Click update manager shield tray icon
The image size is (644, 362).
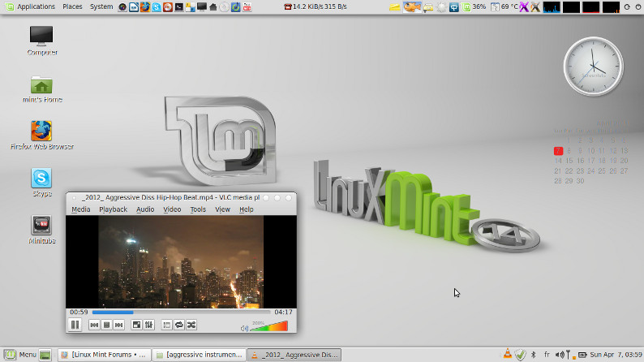tap(521, 355)
